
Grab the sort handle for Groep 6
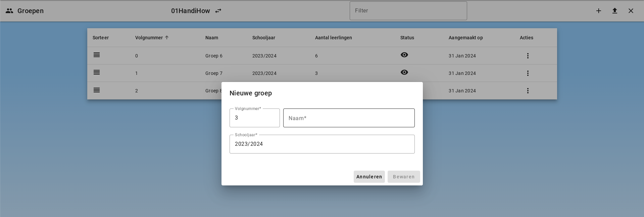[x=97, y=55]
